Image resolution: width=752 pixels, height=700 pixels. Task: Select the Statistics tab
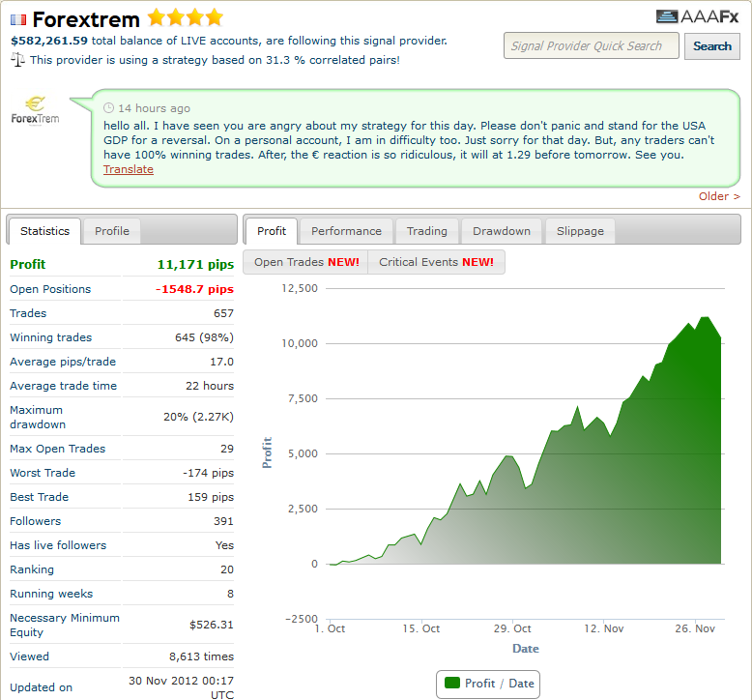(x=44, y=231)
